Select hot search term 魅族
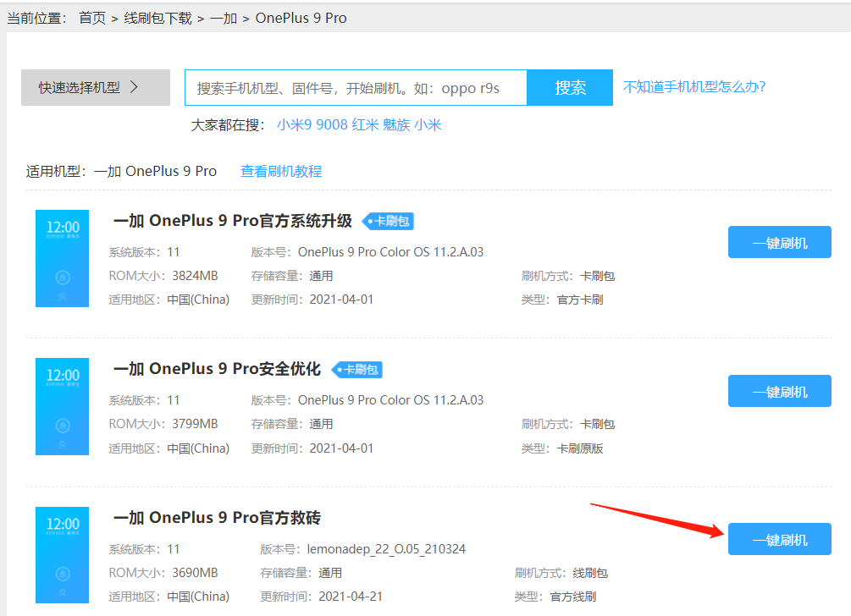Image resolution: width=851 pixels, height=616 pixels. (x=396, y=124)
